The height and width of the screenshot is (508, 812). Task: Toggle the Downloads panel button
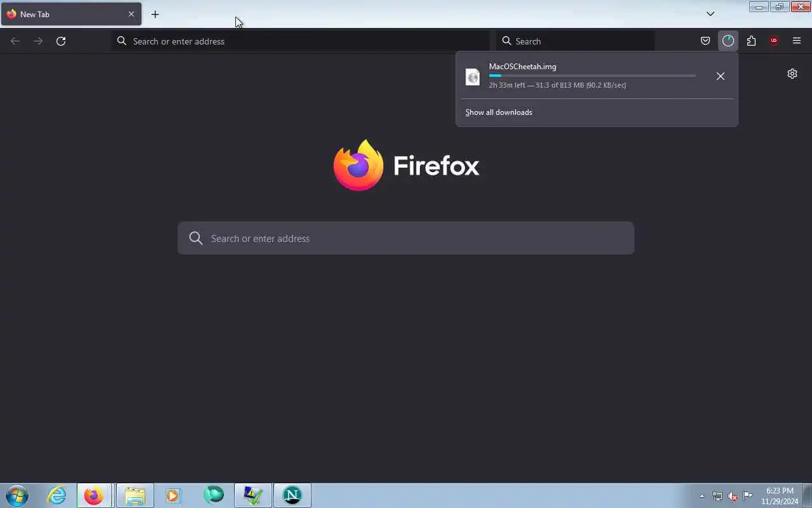pyautogui.click(x=728, y=41)
